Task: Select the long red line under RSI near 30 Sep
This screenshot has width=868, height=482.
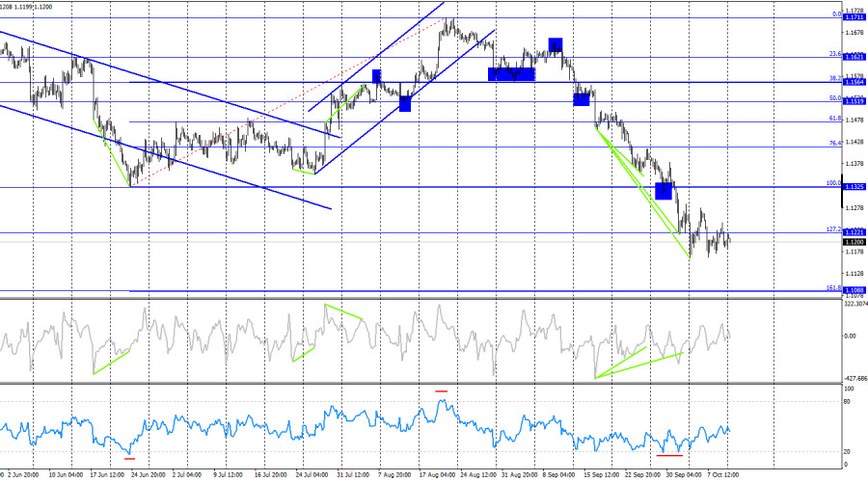Action: click(669, 455)
